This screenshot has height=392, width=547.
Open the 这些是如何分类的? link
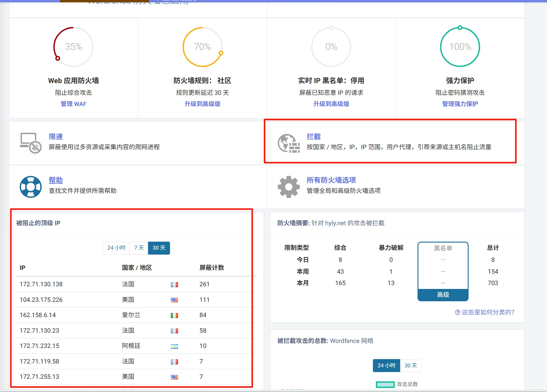coord(488,312)
